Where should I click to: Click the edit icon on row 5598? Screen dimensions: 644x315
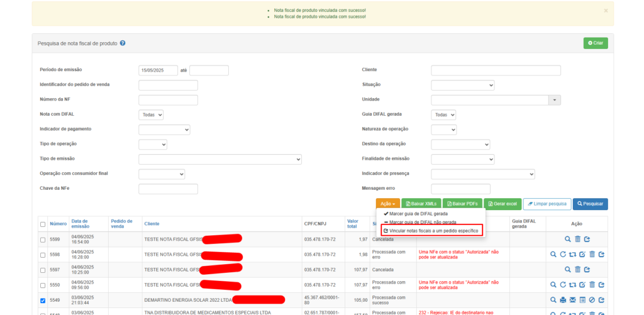click(x=582, y=255)
